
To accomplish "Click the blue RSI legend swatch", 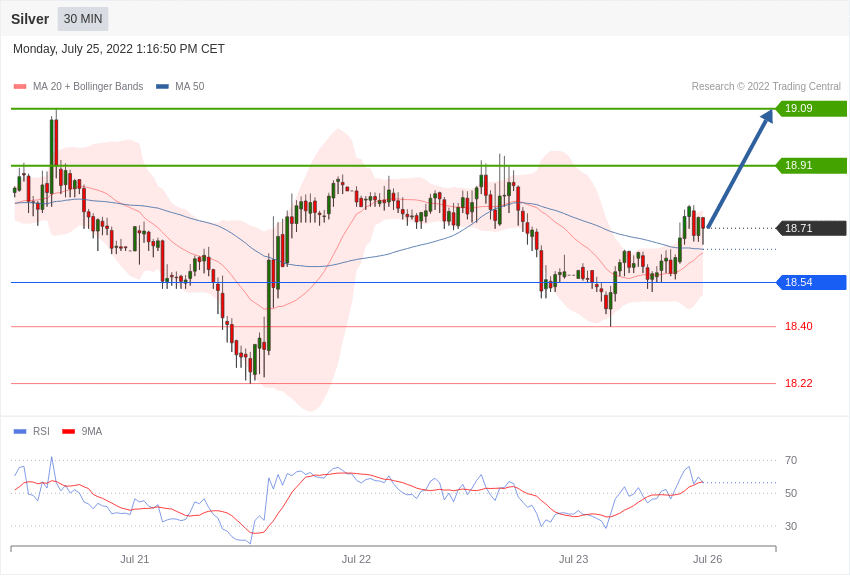I will 20,432.
